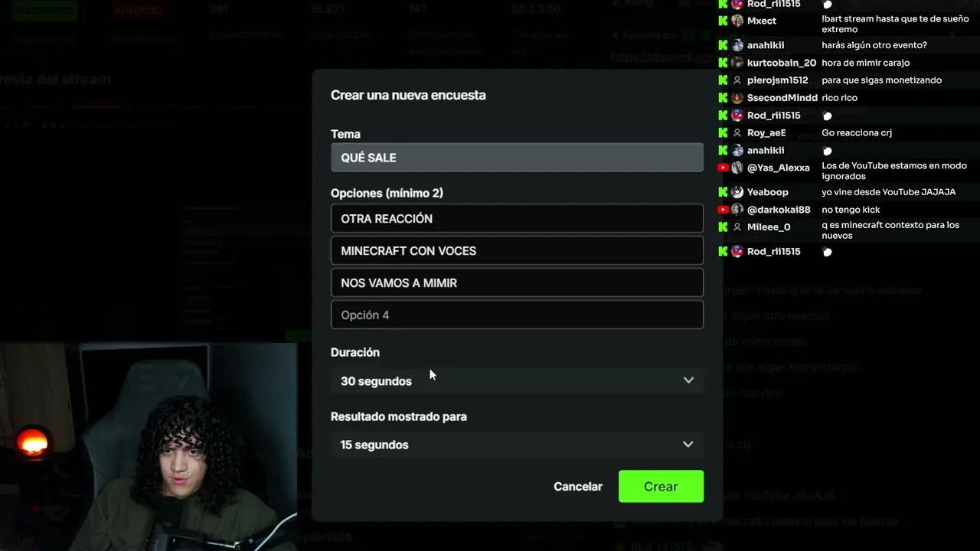
Task: Focus the Tema field containing QUÉ SALE
Action: 517,158
